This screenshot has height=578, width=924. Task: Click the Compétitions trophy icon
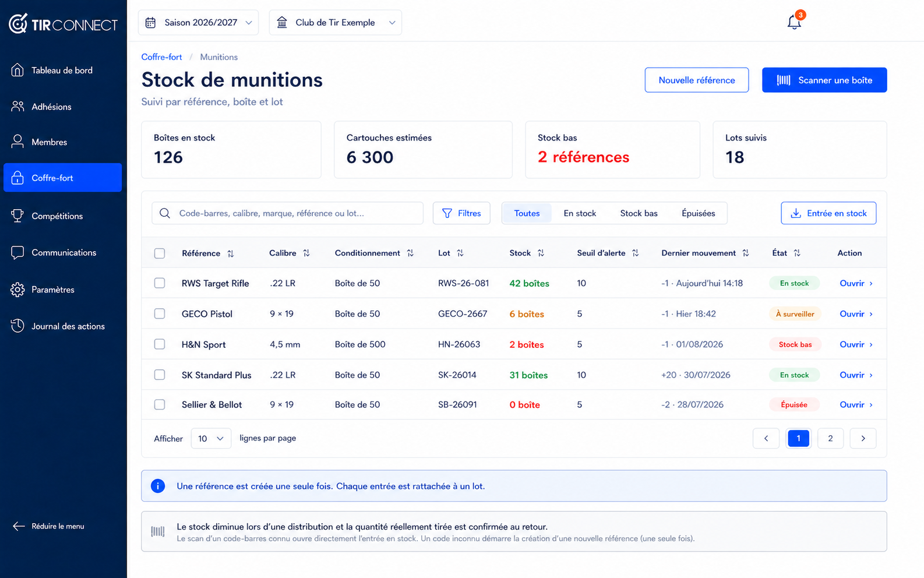(x=17, y=216)
